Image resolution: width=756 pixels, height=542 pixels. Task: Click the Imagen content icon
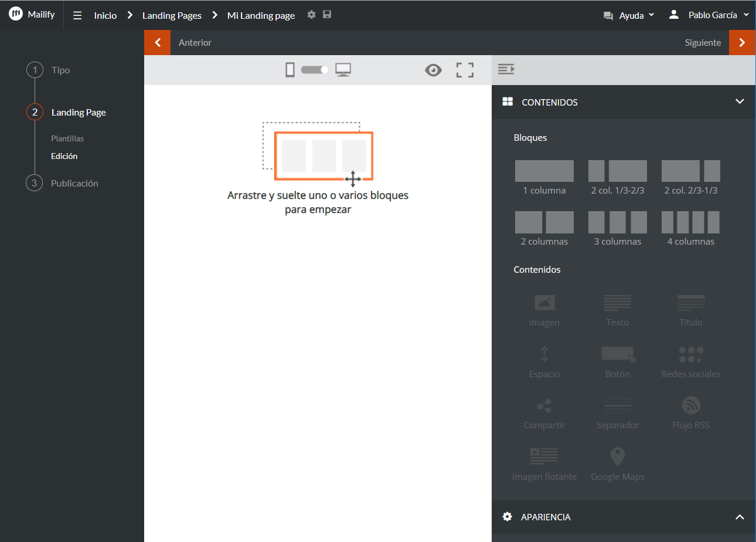coord(544,303)
